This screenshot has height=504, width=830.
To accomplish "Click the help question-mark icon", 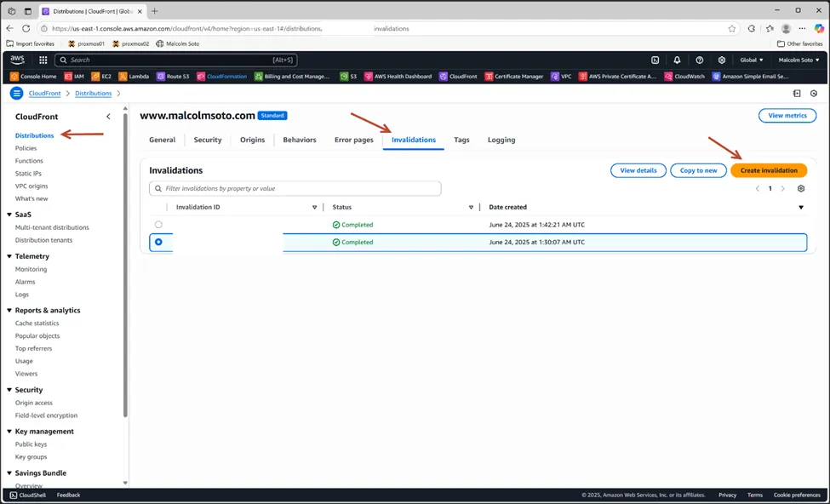I will click(x=699, y=60).
